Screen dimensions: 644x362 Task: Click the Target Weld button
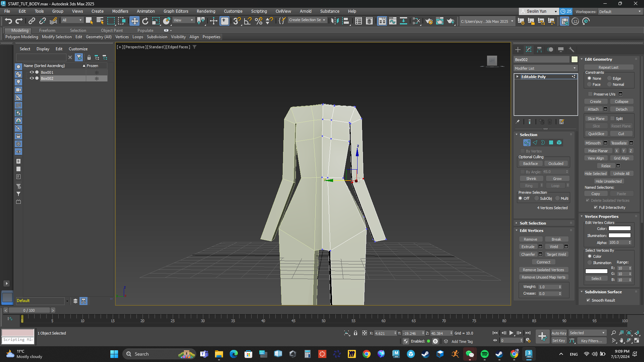tap(556, 254)
